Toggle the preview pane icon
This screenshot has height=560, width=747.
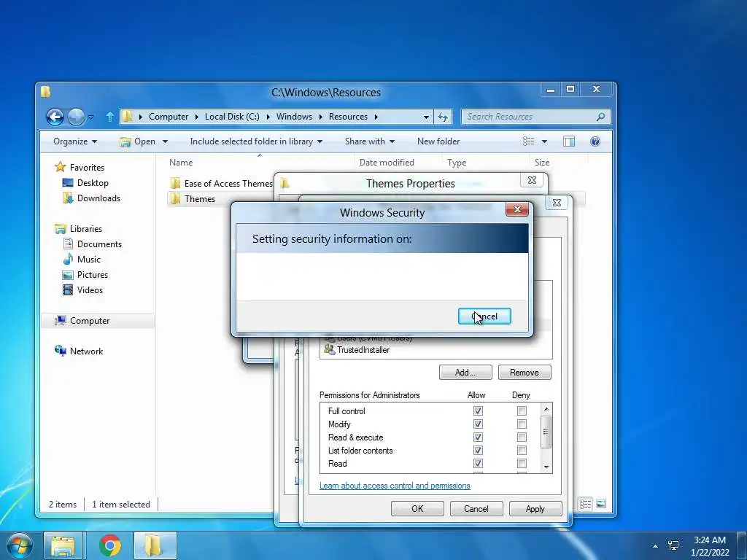[569, 141]
